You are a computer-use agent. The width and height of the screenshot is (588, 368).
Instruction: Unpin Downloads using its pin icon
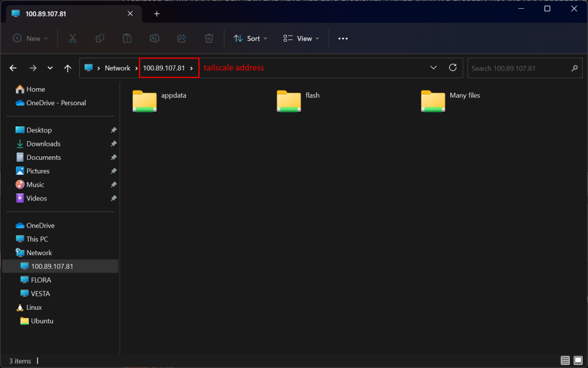pos(113,143)
